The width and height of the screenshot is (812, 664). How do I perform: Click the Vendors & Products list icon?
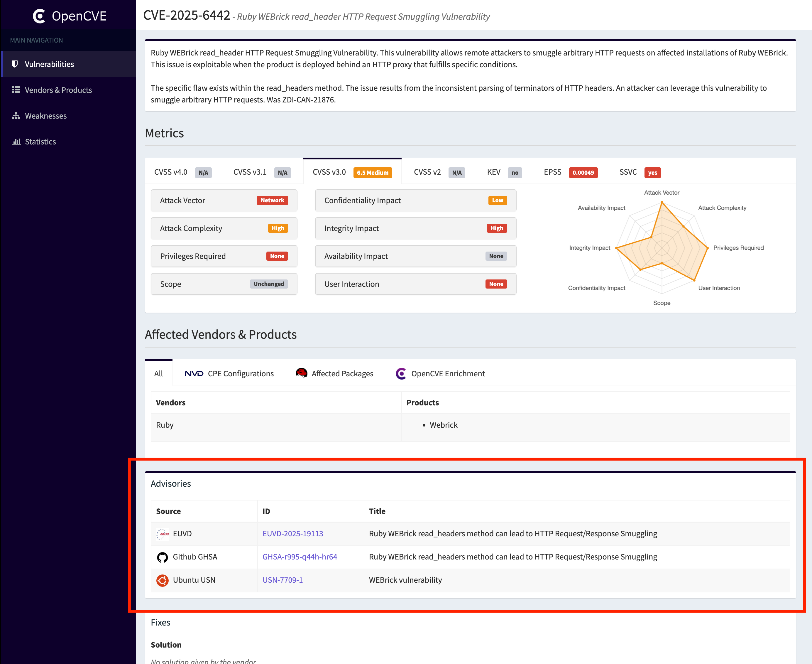pyautogui.click(x=16, y=90)
